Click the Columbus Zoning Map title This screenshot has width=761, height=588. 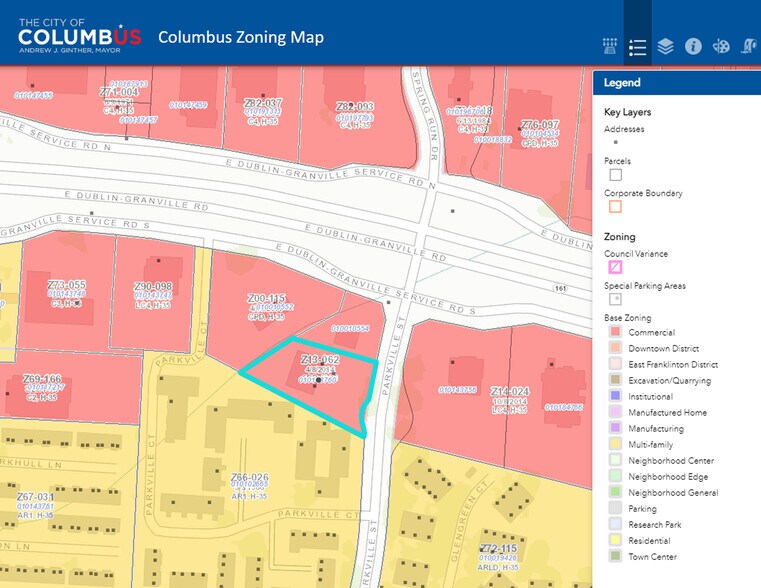(240, 38)
